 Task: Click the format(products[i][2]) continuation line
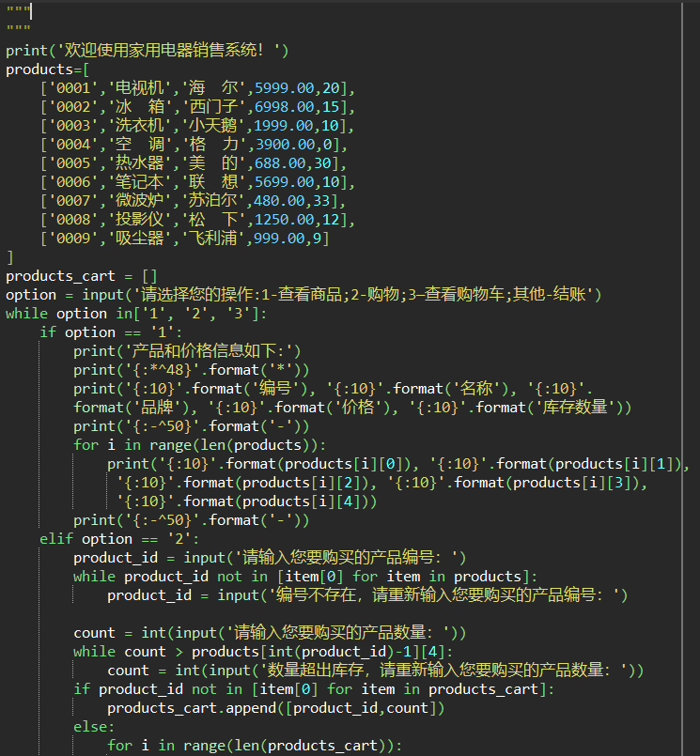coord(382,483)
